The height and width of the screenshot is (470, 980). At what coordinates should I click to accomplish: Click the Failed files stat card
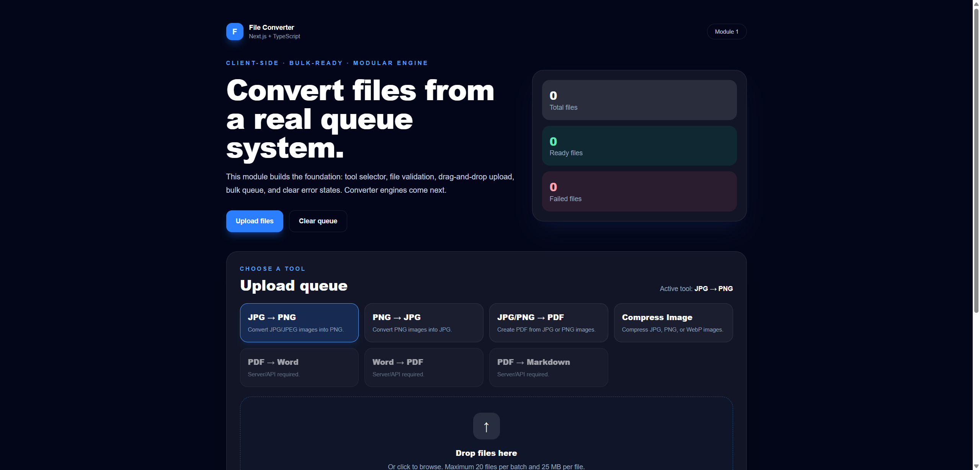639,191
